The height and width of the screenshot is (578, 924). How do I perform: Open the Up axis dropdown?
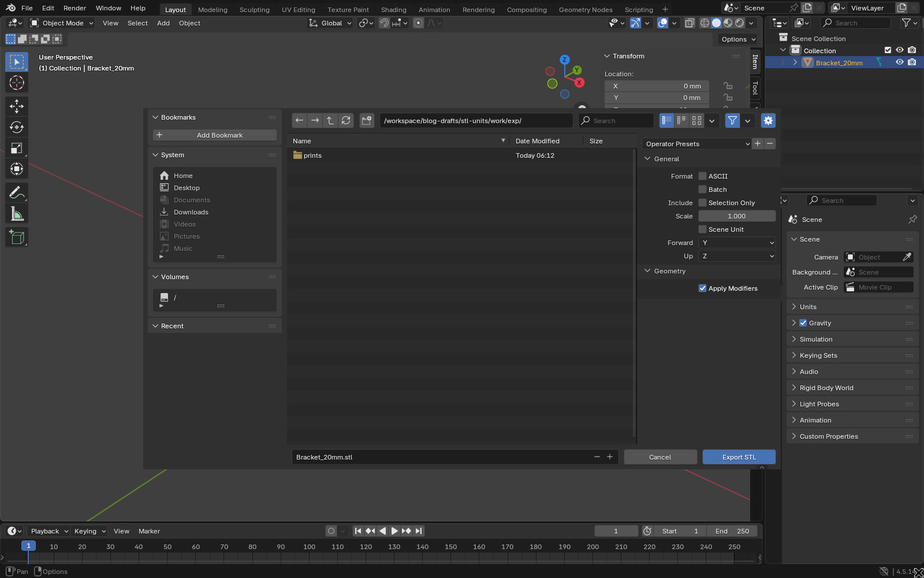[737, 256]
